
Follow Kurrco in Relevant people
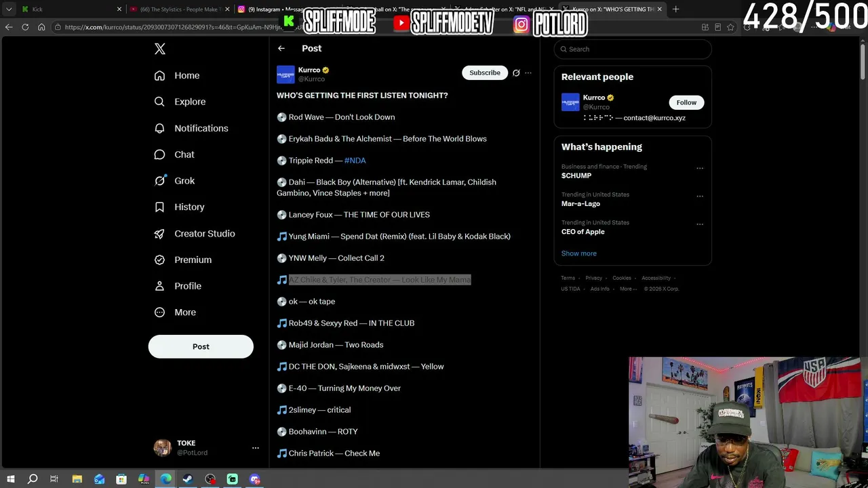click(686, 102)
